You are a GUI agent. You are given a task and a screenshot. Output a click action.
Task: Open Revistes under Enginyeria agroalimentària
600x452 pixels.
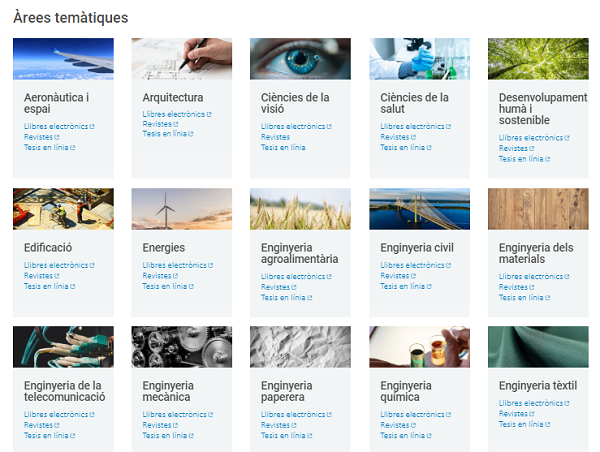[279, 287]
